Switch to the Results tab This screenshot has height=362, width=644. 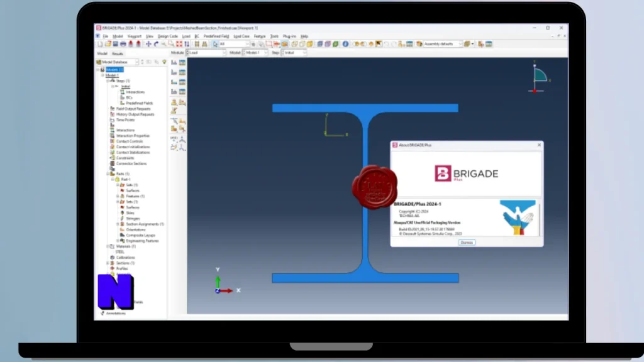118,54
